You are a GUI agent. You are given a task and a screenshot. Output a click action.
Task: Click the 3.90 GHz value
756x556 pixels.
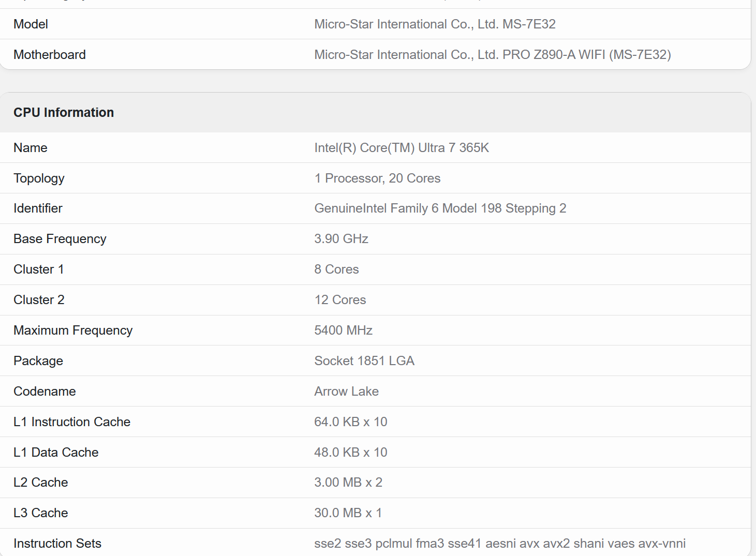[341, 239]
